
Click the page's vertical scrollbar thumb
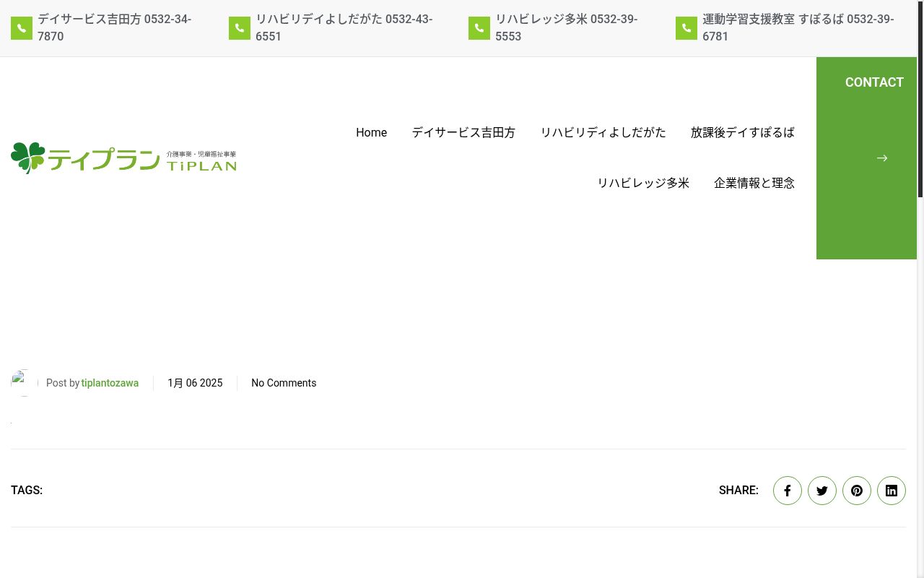click(920, 98)
